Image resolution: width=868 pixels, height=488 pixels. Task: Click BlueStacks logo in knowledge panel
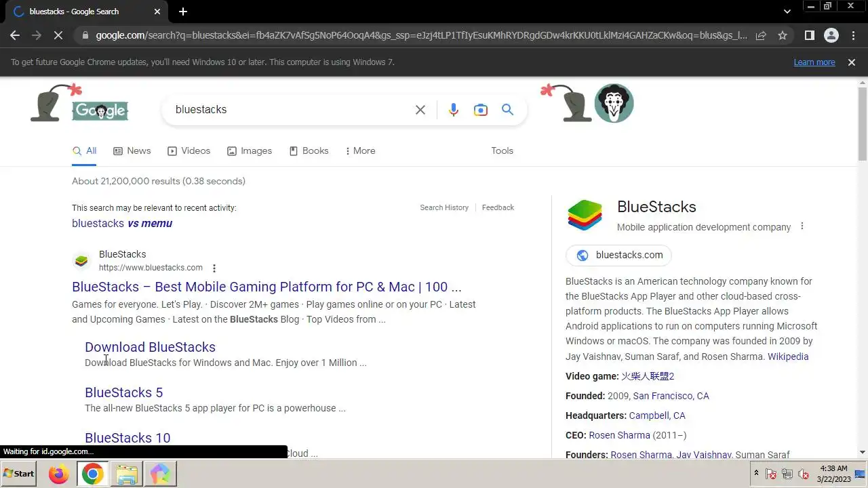[x=585, y=216]
